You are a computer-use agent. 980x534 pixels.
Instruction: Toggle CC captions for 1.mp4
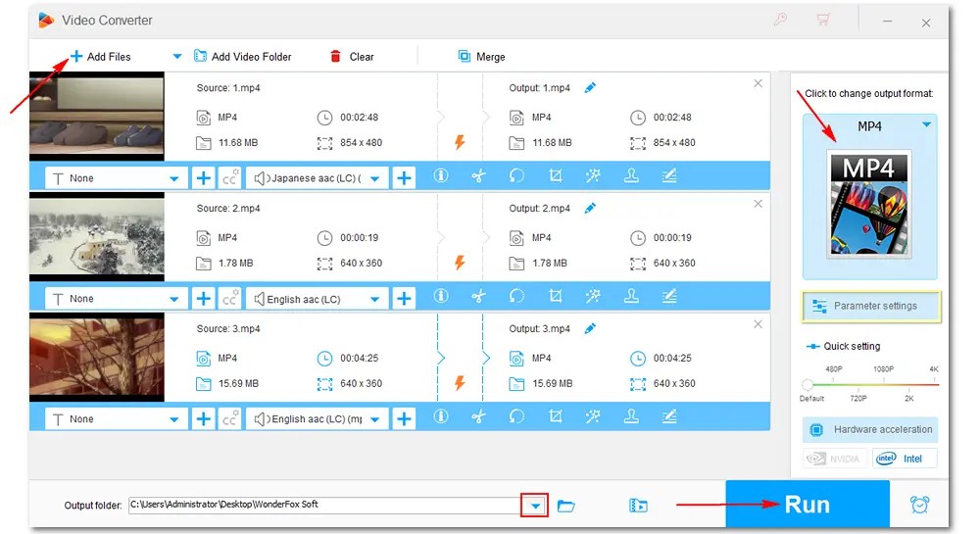pos(229,178)
